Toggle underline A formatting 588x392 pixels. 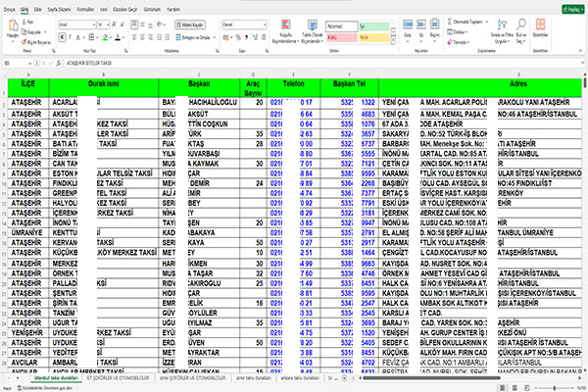[x=78, y=37]
